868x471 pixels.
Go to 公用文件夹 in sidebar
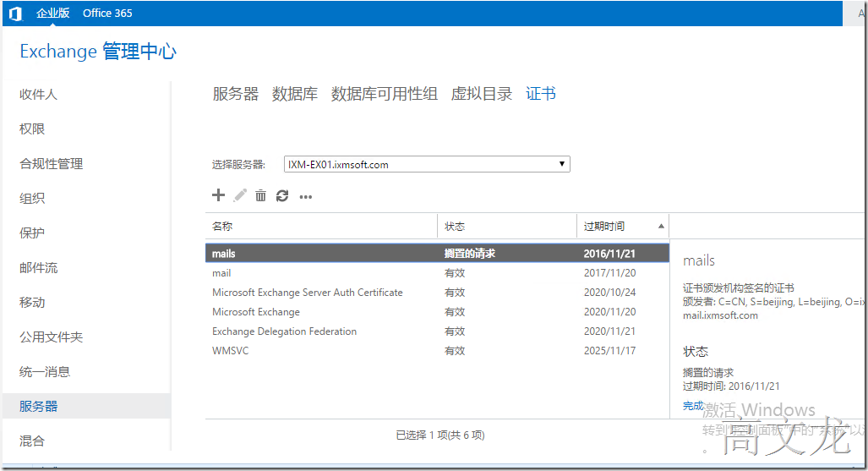coord(51,337)
